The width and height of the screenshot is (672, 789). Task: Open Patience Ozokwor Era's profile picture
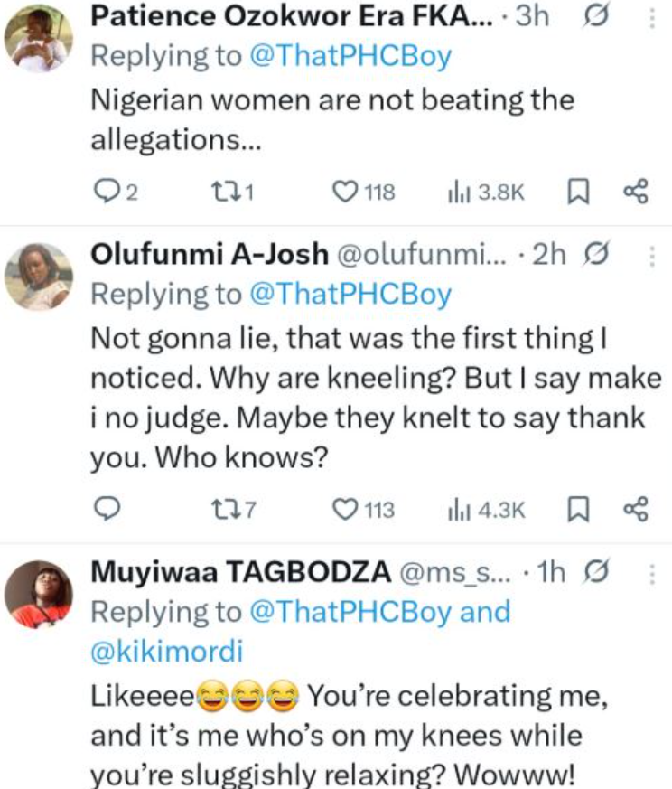38,39
